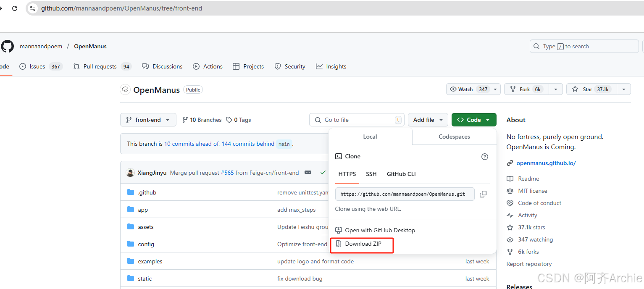Switch to the Actions tab
The image size is (644, 289).
(x=208, y=66)
